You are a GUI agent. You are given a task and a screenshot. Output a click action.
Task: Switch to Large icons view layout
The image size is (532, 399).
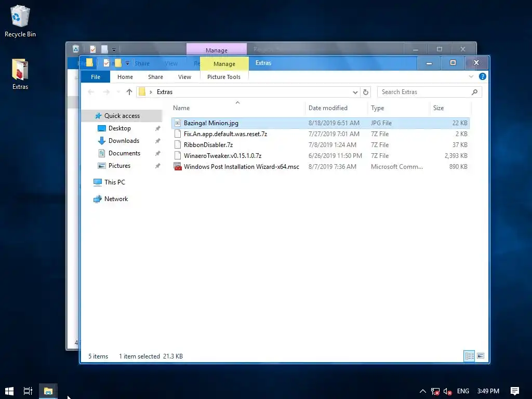(481, 356)
